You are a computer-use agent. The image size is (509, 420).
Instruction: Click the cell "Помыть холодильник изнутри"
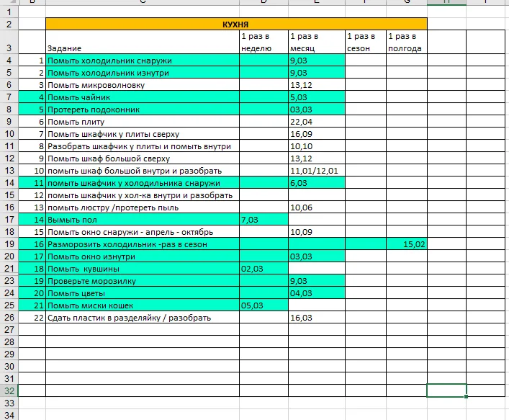(x=143, y=73)
